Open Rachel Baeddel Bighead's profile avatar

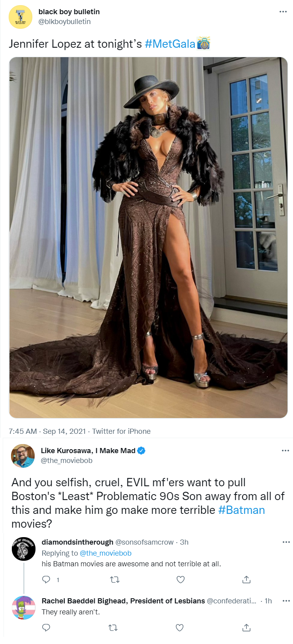point(24,608)
